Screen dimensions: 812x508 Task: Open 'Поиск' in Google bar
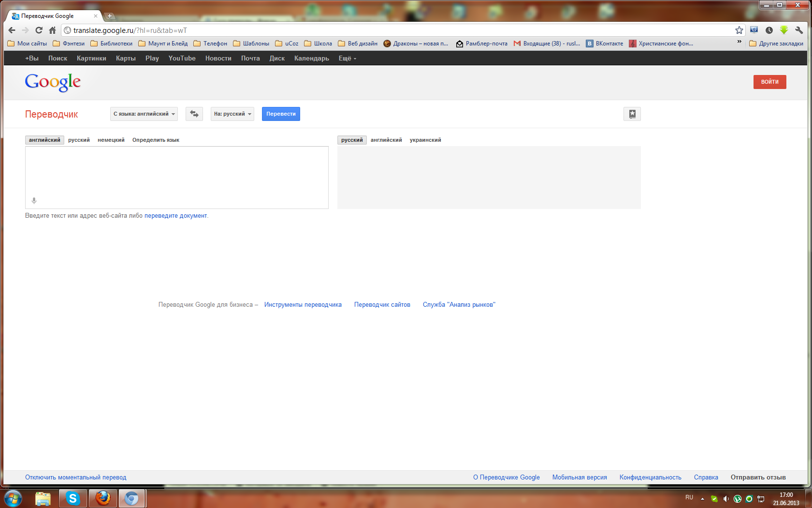coord(58,58)
